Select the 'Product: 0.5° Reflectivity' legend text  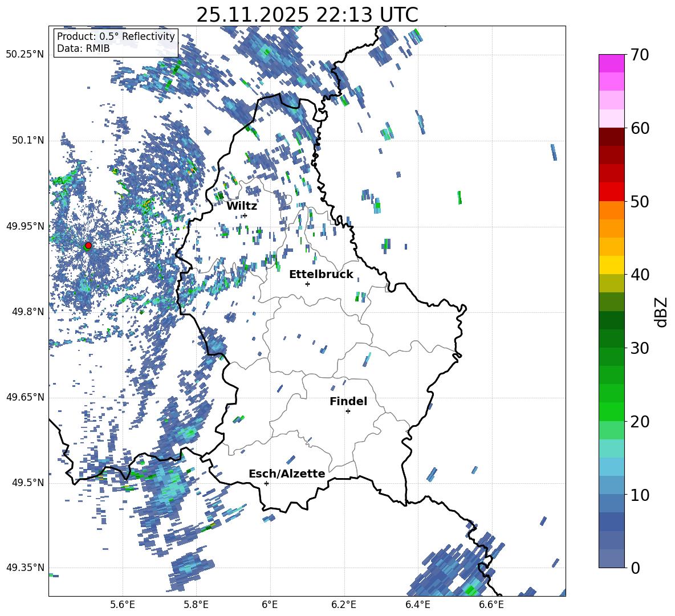tap(116, 36)
